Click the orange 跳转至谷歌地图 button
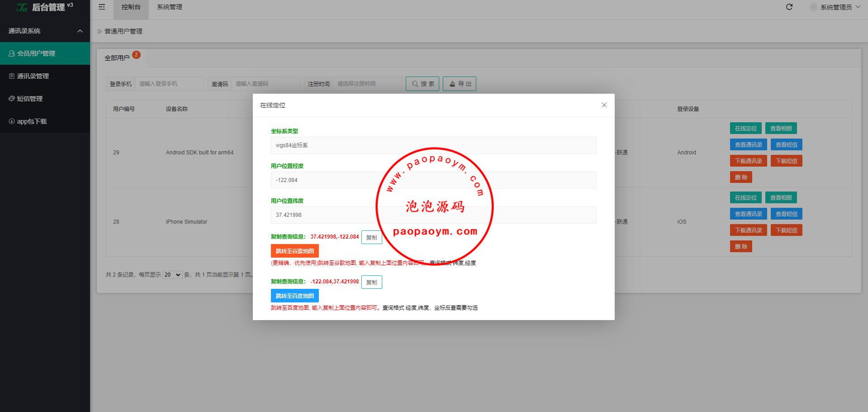868x412 pixels. 294,251
